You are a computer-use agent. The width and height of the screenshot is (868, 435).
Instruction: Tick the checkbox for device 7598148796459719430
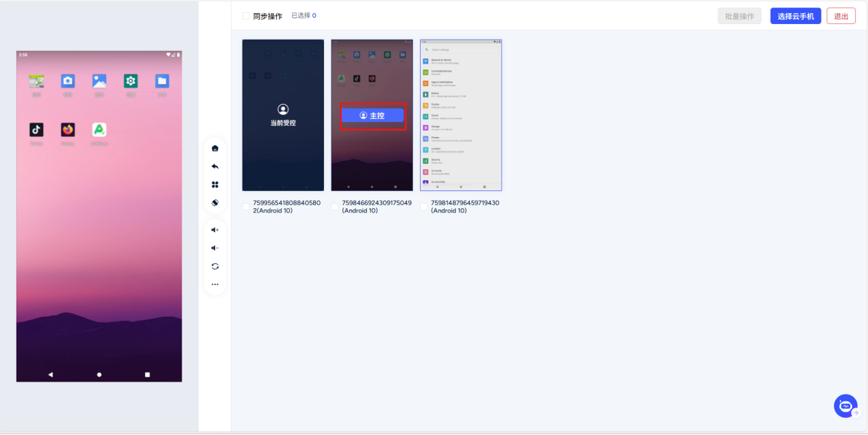pos(424,207)
